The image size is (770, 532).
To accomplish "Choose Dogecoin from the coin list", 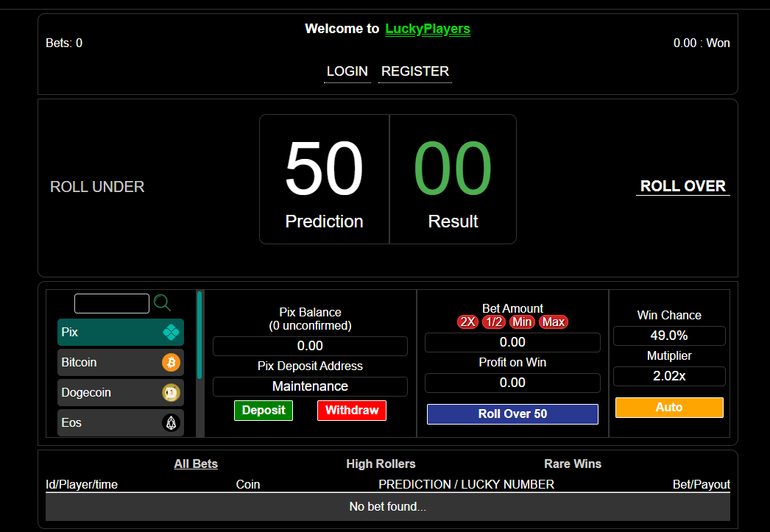I will pyautogui.click(x=121, y=393).
